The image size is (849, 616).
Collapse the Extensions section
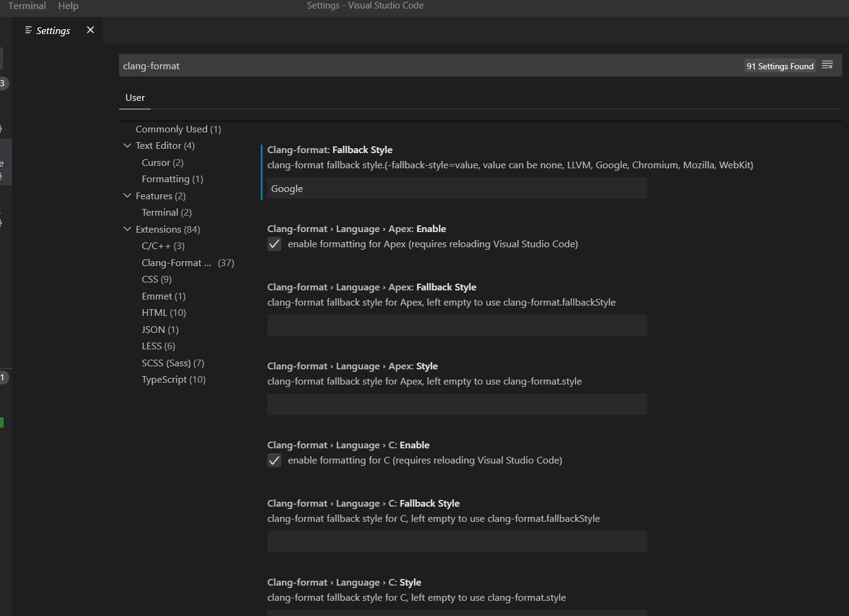[x=128, y=229]
